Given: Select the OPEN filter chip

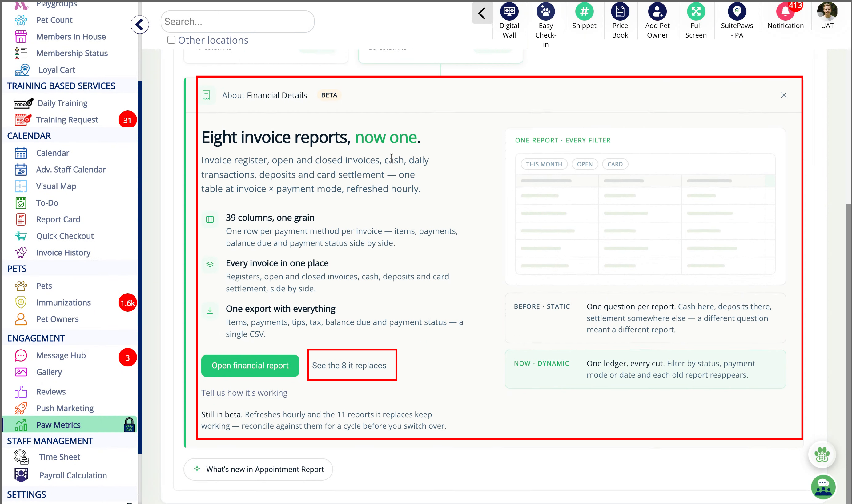Looking at the screenshot, I should point(584,164).
